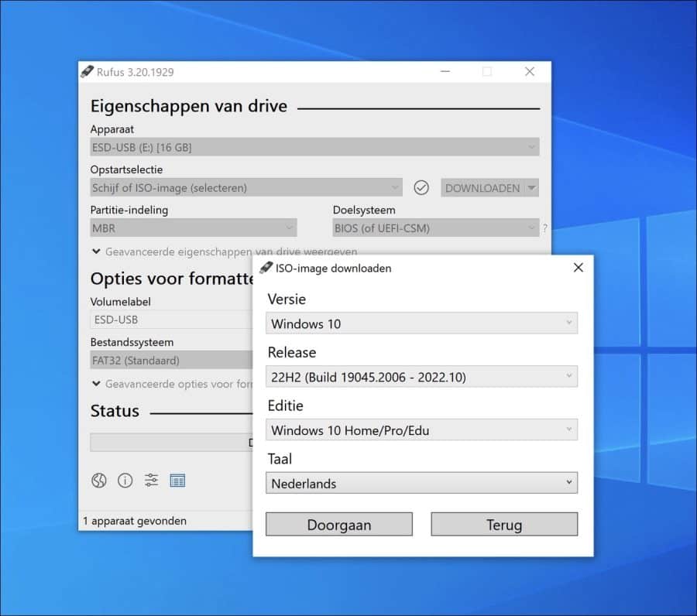This screenshot has width=697, height=616.
Task: Click the Volumelabel field containing ESD-USB
Action: (172, 320)
